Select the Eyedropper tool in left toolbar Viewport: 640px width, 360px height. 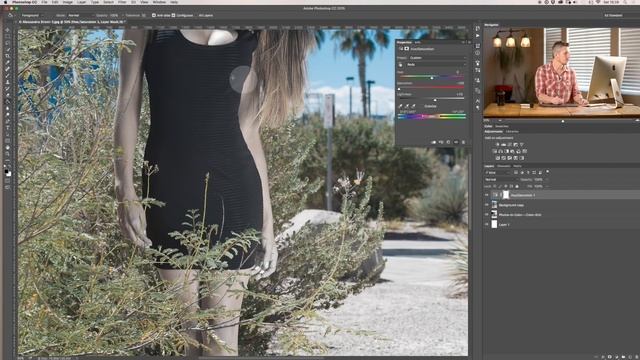[8, 62]
